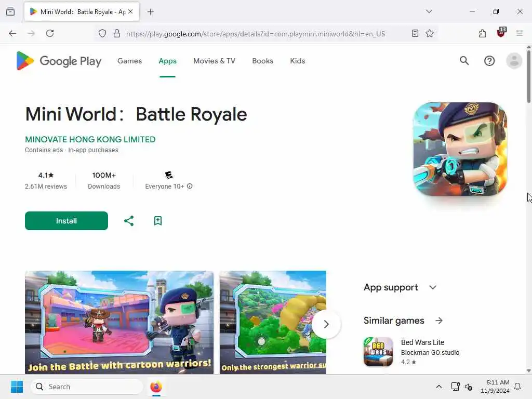Bookmark this page with the star
The width and height of the screenshot is (532, 399).
tap(430, 33)
